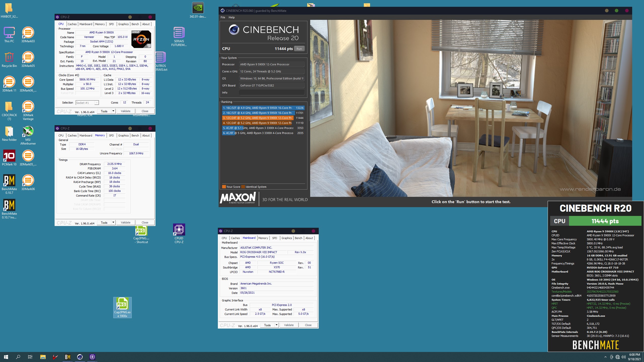Image resolution: width=644 pixels, height=362 pixels.
Task: Open the New folder icon
Action: [9, 133]
